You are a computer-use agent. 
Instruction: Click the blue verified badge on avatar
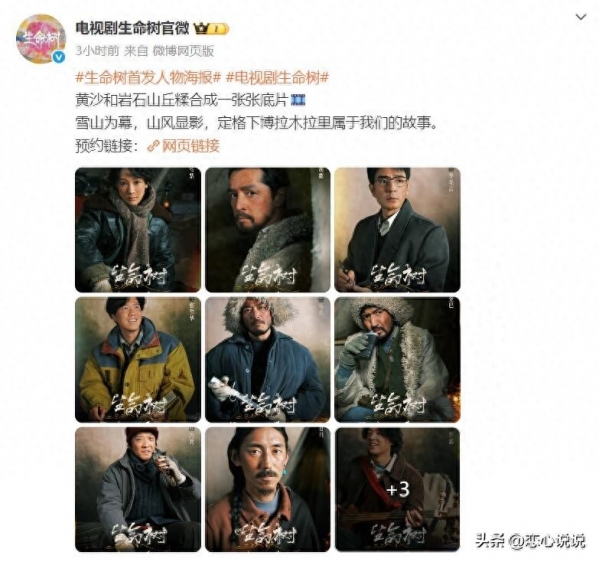[59, 57]
